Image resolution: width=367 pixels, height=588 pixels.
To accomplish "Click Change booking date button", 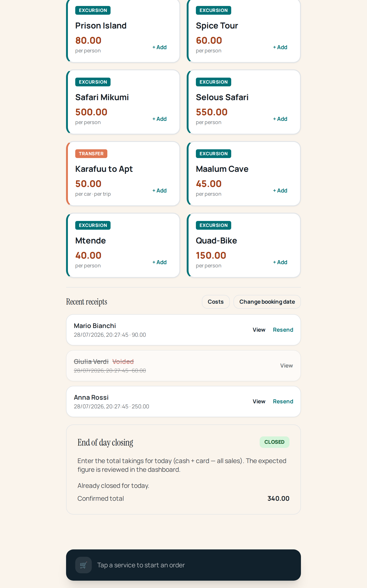I will (x=267, y=302).
